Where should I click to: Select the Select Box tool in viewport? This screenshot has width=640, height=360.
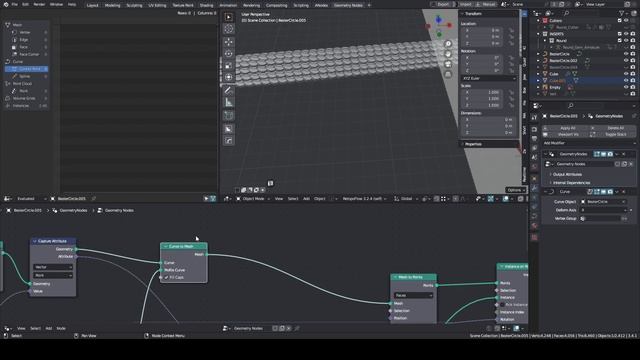(x=229, y=17)
